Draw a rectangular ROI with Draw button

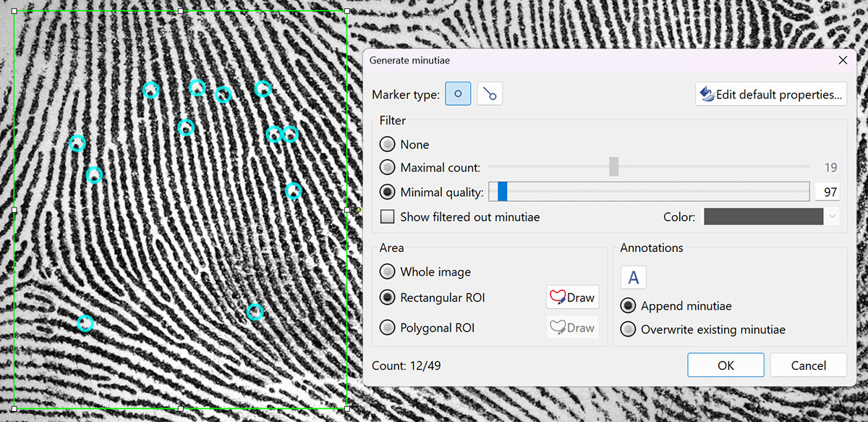[x=572, y=297]
